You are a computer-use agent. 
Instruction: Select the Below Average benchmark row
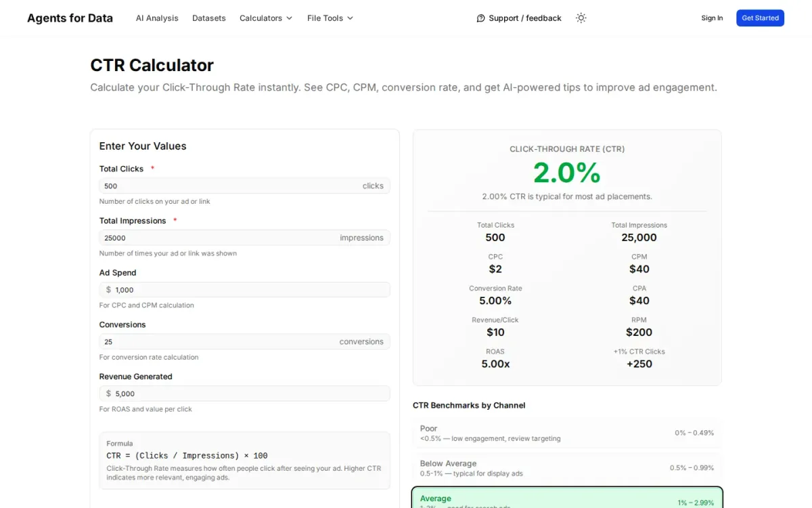567,468
